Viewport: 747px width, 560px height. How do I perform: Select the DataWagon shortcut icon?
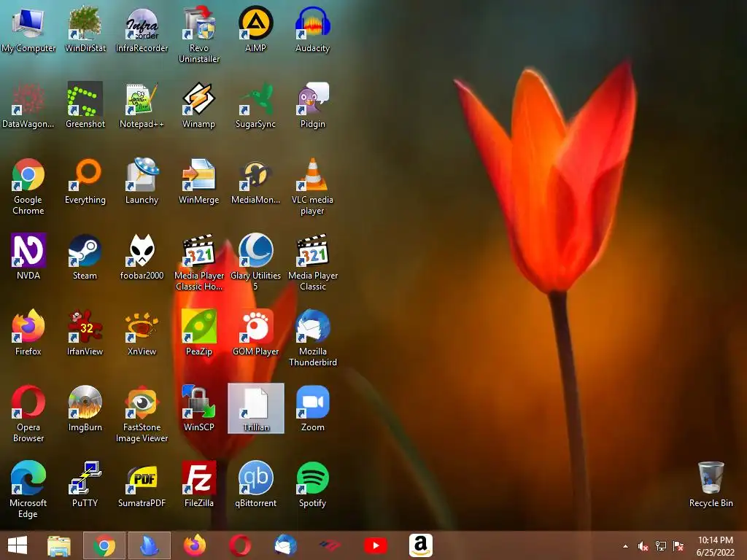click(28, 105)
